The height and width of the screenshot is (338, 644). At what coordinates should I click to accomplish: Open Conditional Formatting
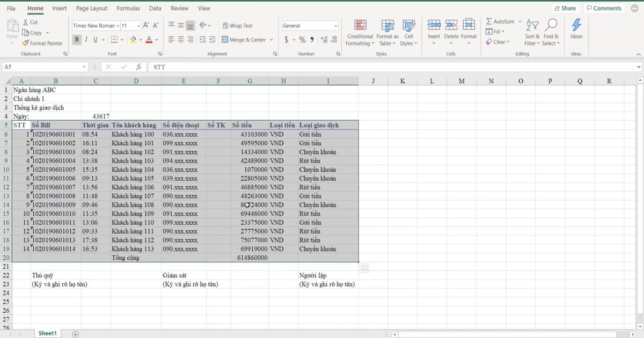pyautogui.click(x=360, y=32)
